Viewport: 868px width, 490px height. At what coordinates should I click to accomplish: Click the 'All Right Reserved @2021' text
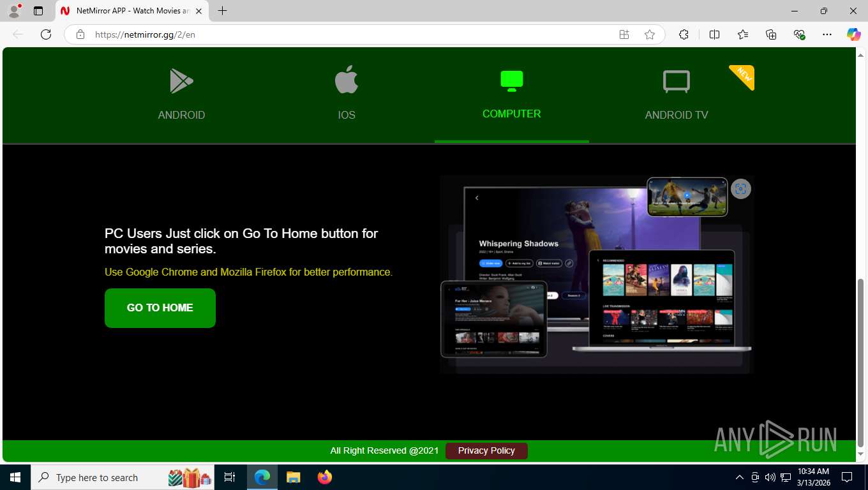(x=384, y=450)
